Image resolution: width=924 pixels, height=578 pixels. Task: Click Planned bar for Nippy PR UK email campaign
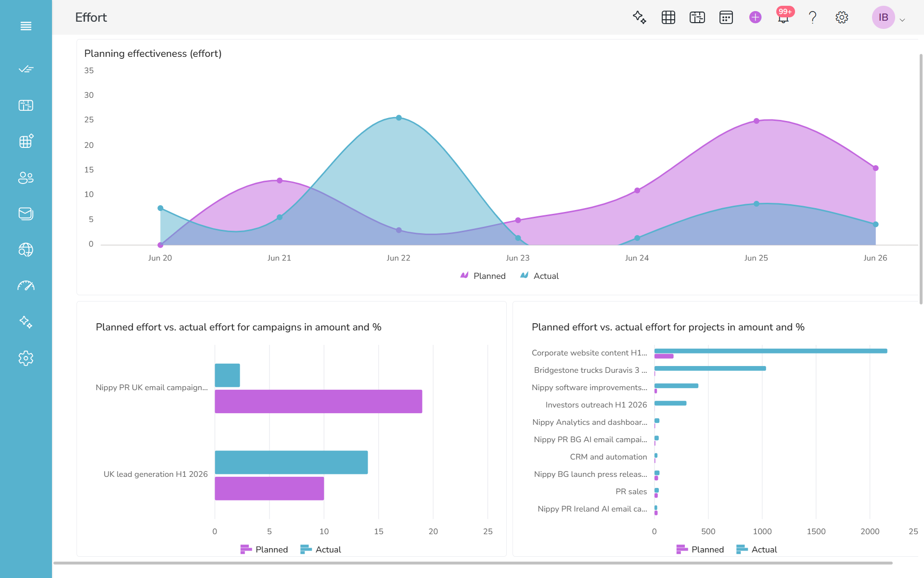(x=319, y=401)
